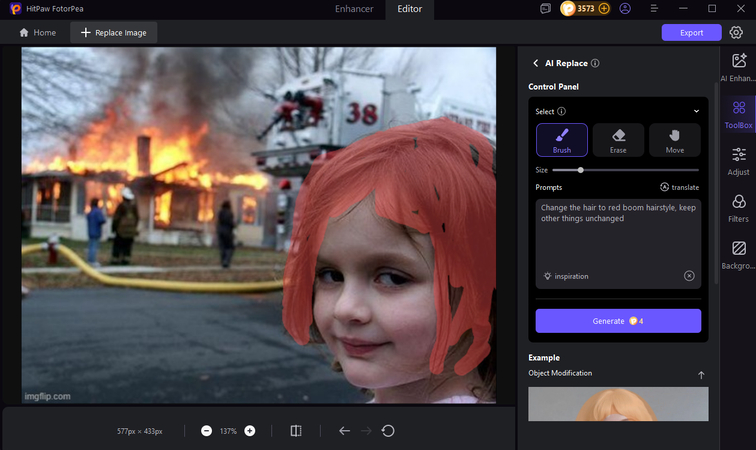
Task: Open the Filters sidebar panel
Action: click(x=738, y=207)
